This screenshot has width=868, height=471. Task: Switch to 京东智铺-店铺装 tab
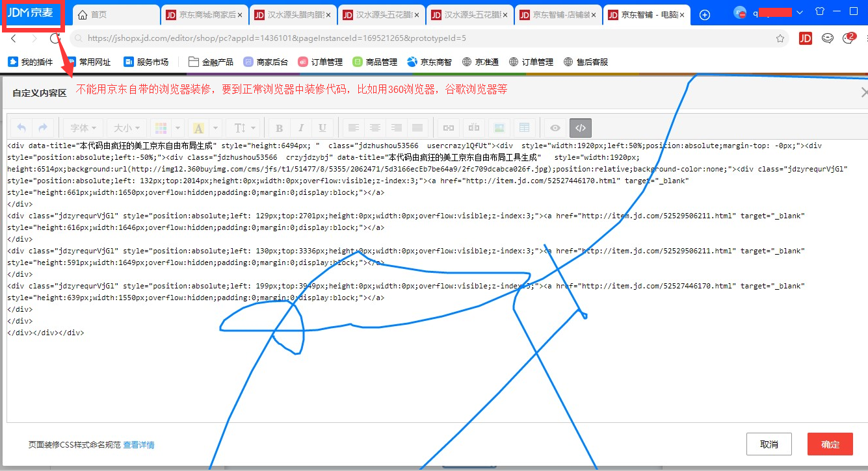click(x=558, y=14)
